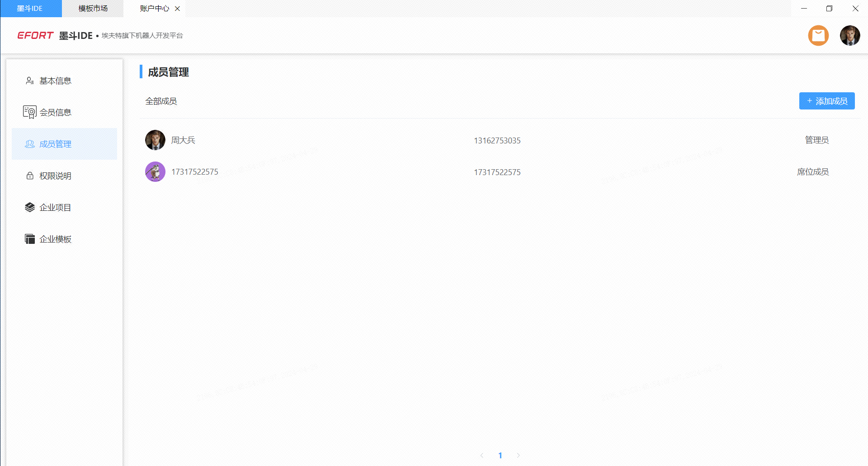Click the 会员信息 certificate icon

tap(30, 112)
